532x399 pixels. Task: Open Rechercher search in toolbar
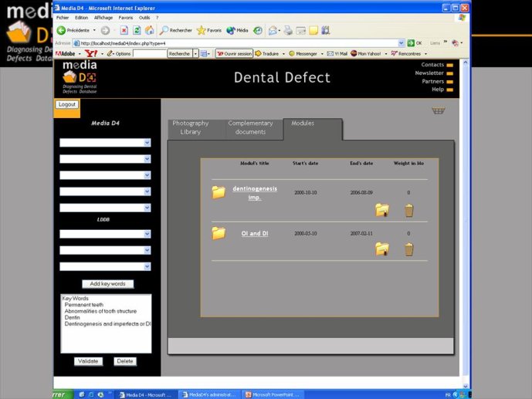tap(176, 31)
